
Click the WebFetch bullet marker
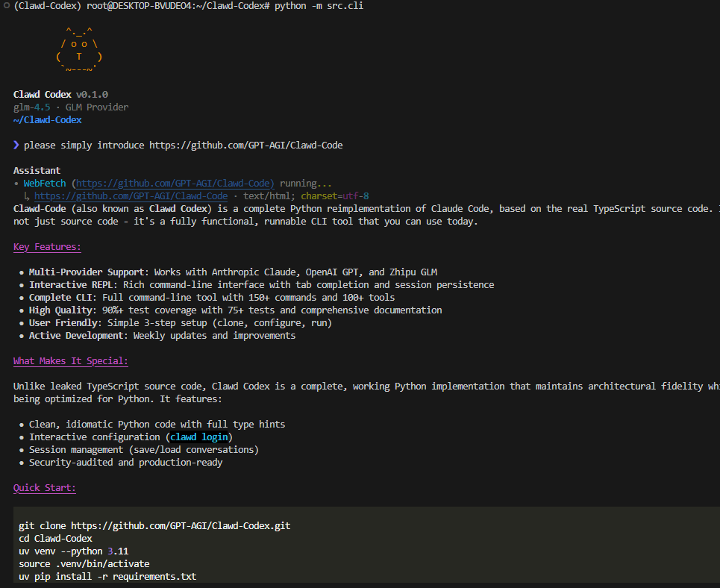tap(17, 182)
